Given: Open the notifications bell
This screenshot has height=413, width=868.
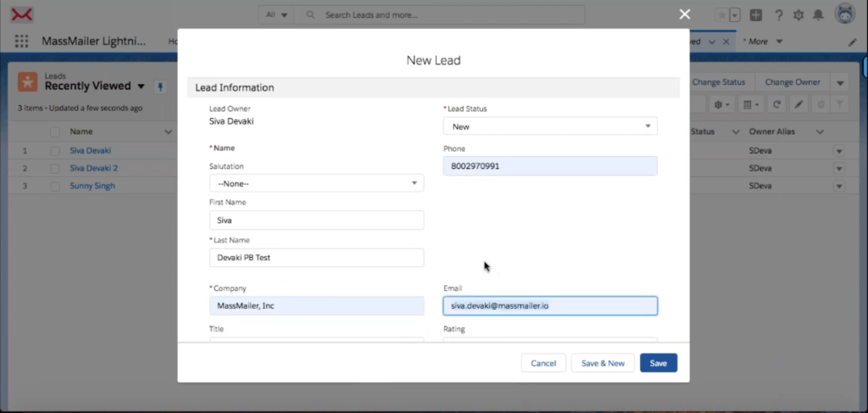Looking at the screenshot, I should click(818, 15).
